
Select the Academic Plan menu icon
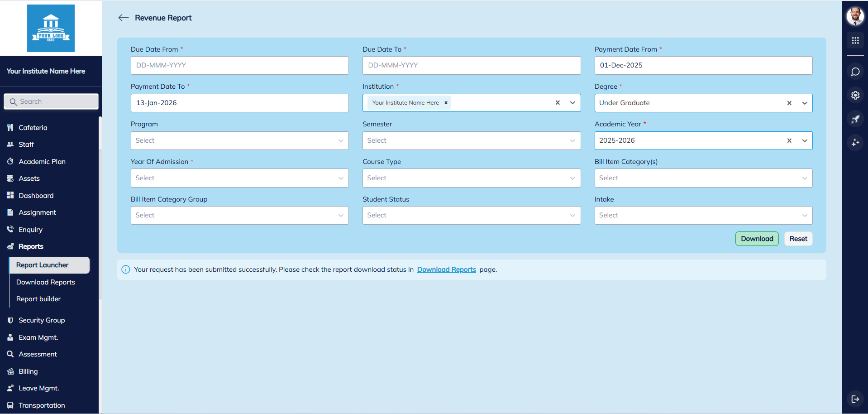[x=10, y=161]
